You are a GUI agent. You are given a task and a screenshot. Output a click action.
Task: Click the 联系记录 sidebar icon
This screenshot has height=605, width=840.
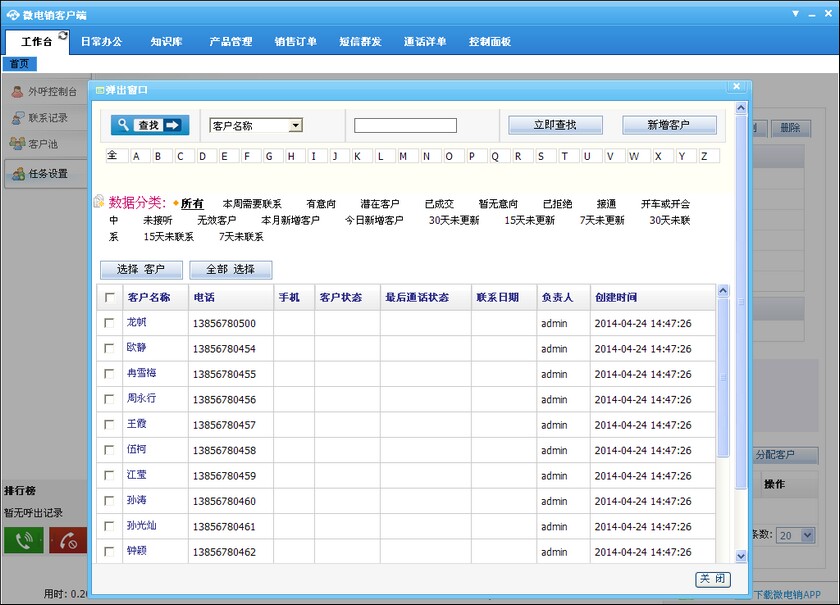click(x=18, y=118)
